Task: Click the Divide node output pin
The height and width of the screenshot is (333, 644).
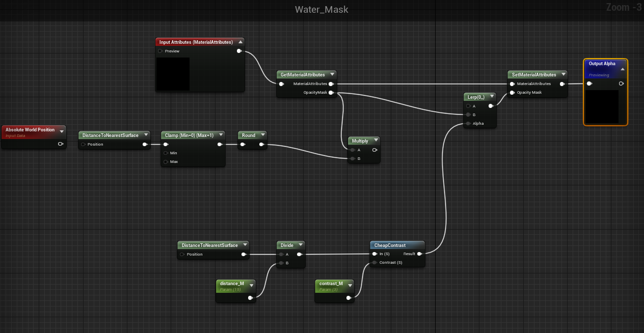Action: pyautogui.click(x=300, y=254)
